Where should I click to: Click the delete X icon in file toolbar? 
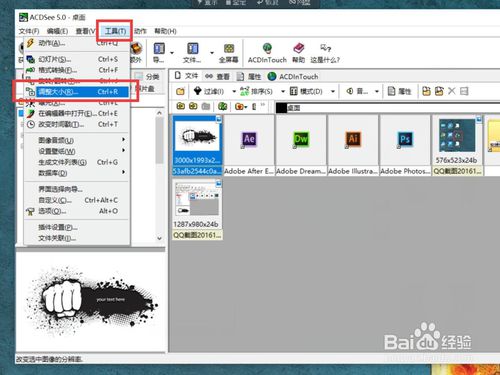451,91
